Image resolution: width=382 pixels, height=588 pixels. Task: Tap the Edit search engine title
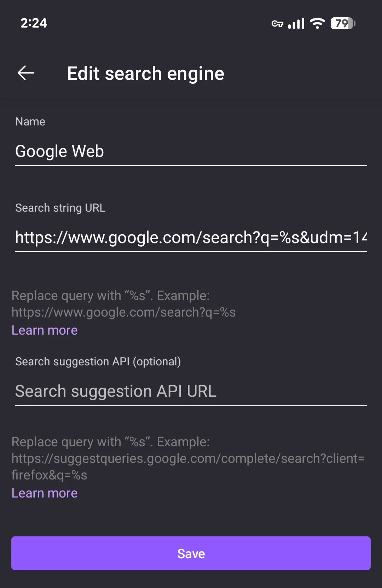pyautogui.click(x=145, y=73)
